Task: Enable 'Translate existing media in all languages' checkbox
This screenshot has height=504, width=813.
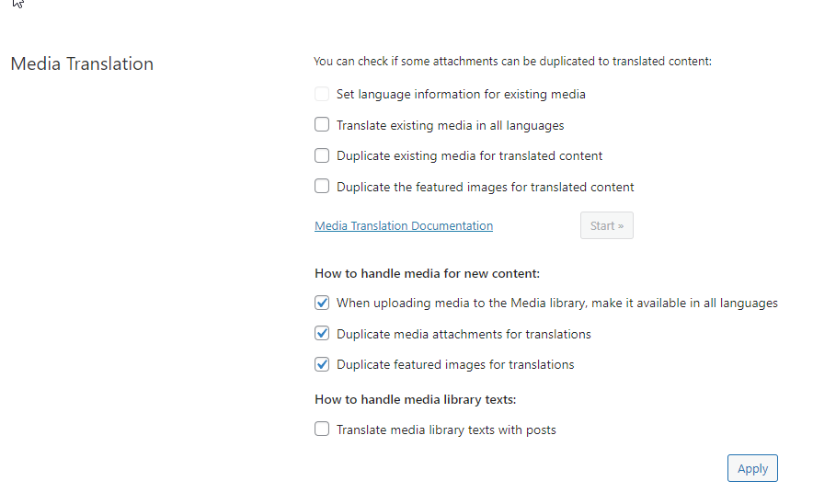Action: pos(322,124)
